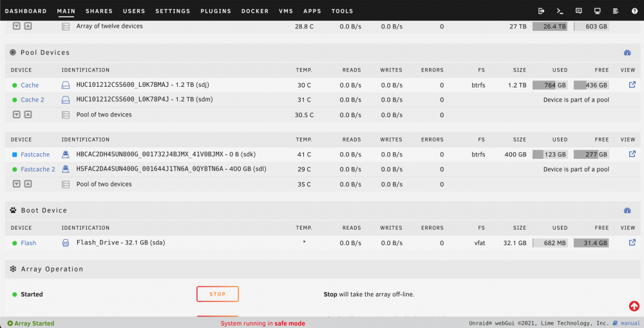This screenshot has width=644, height=328.
Task: Click Boot Device dashboard gauge icon
Action: (x=627, y=210)
